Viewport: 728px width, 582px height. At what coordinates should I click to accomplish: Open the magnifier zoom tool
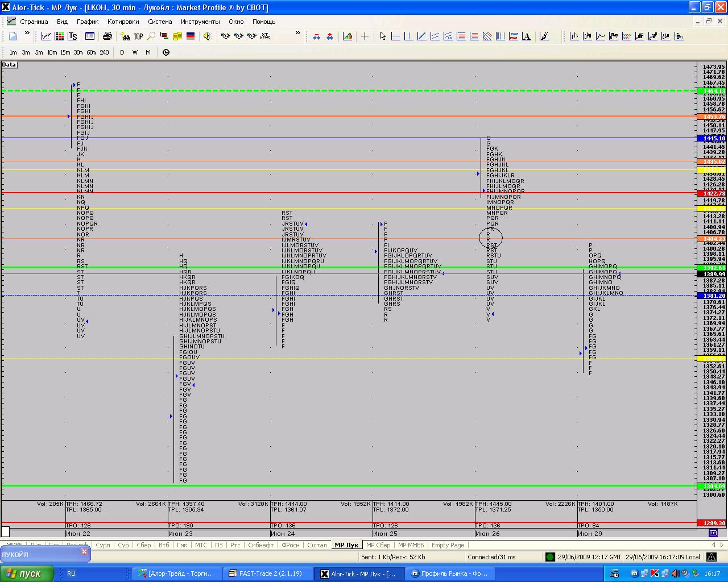pos(151,36)
